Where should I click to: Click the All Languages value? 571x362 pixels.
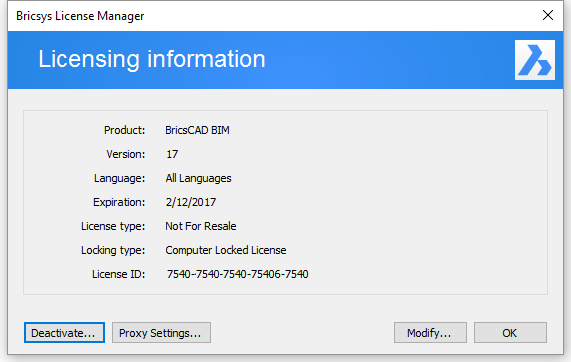click(x=198, y=178)
